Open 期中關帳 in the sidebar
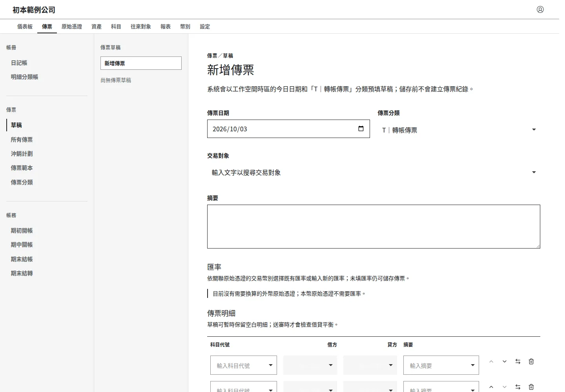 [47, 245]
